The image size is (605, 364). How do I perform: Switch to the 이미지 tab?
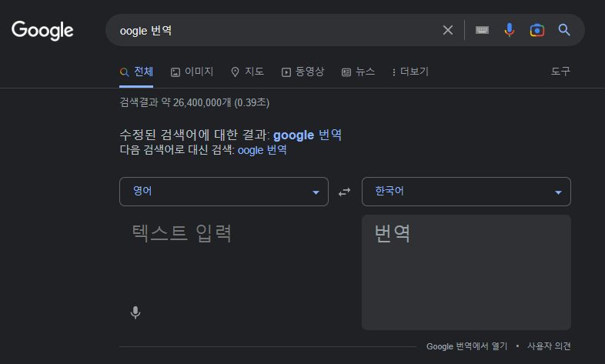click(x=192, y=72)
